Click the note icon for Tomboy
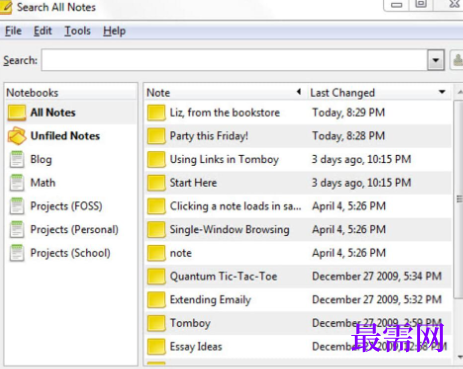 click(156, 323)
